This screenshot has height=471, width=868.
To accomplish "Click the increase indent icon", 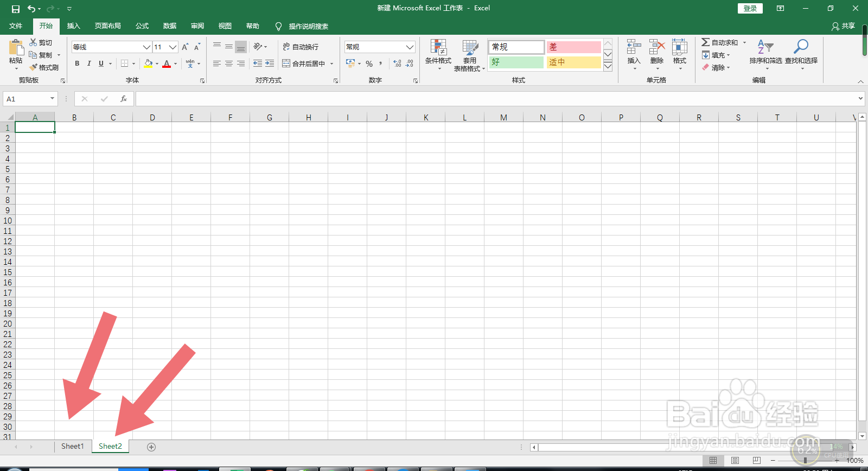I will 270,63.
